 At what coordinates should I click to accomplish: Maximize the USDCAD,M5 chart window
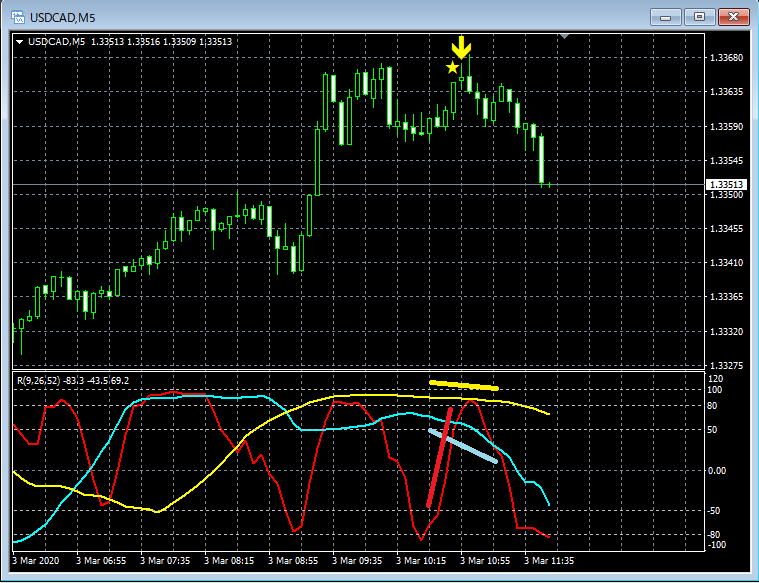pyautogui.click(x=699, y=17)
